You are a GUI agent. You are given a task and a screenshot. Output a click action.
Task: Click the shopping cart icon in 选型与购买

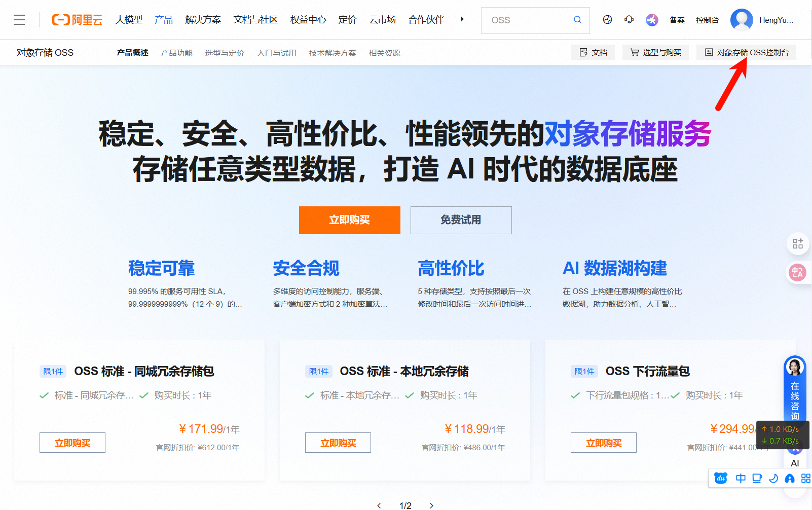[x=634, y=52]
